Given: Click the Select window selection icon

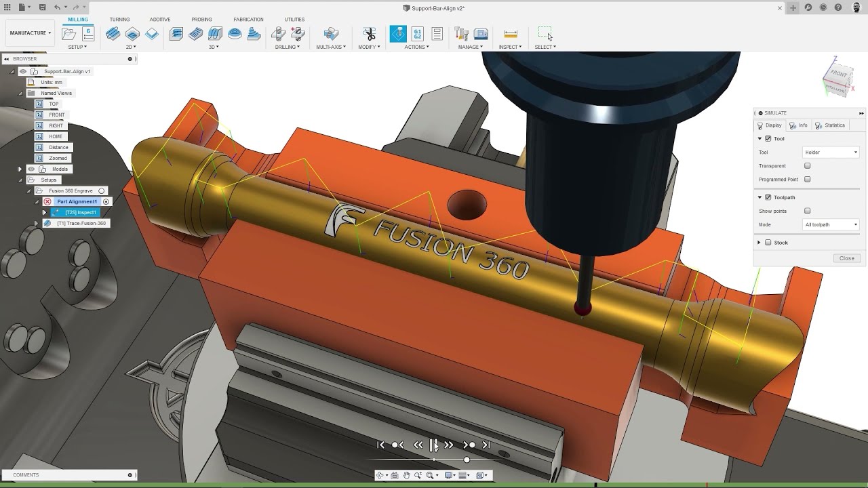Looking at the screenshot, I should click(545, 33).
